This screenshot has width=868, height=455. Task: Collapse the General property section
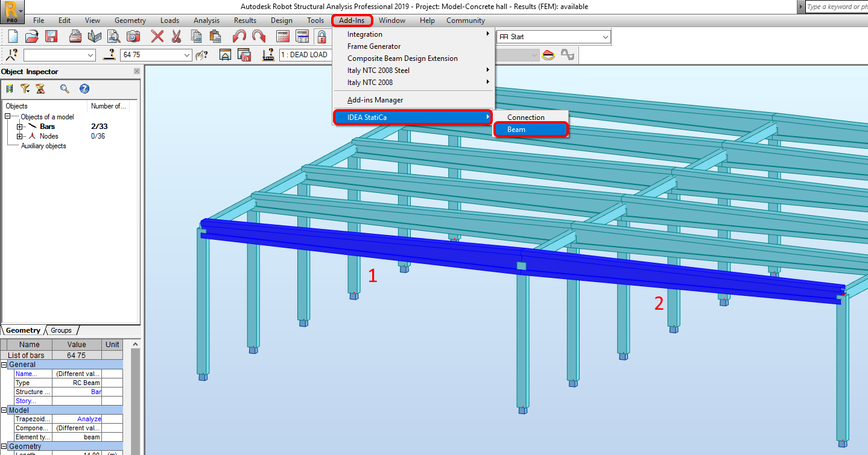[x=4, y=365]
